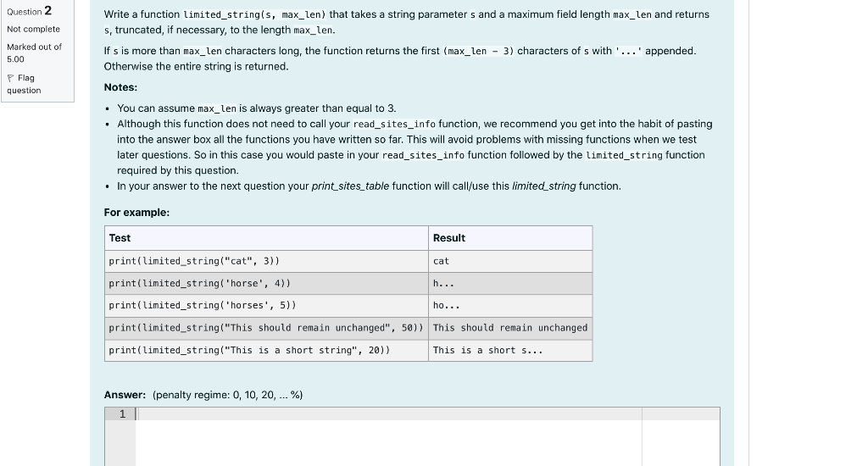The height and width of the screenshot is (466, 868).
Task: Click the 'cat' result cell
Action: (x=510, y=261)
